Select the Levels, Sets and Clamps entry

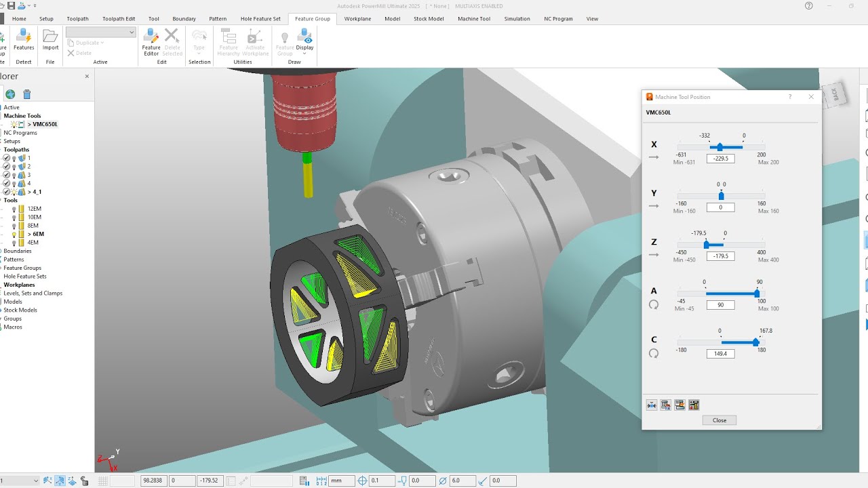click(33, 293)
